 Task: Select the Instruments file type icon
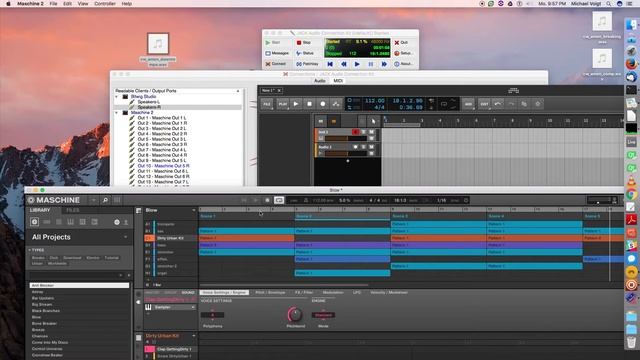[x=71, y=222]
